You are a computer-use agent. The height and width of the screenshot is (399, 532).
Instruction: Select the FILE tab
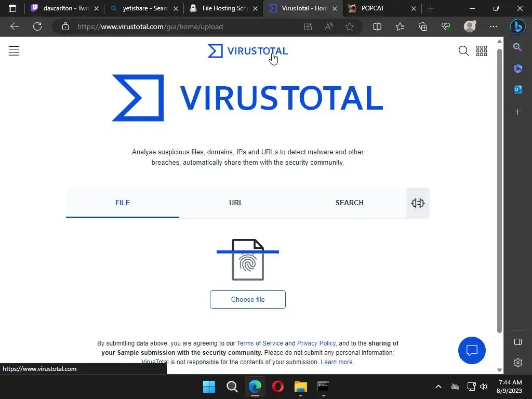tap(123, 203)
